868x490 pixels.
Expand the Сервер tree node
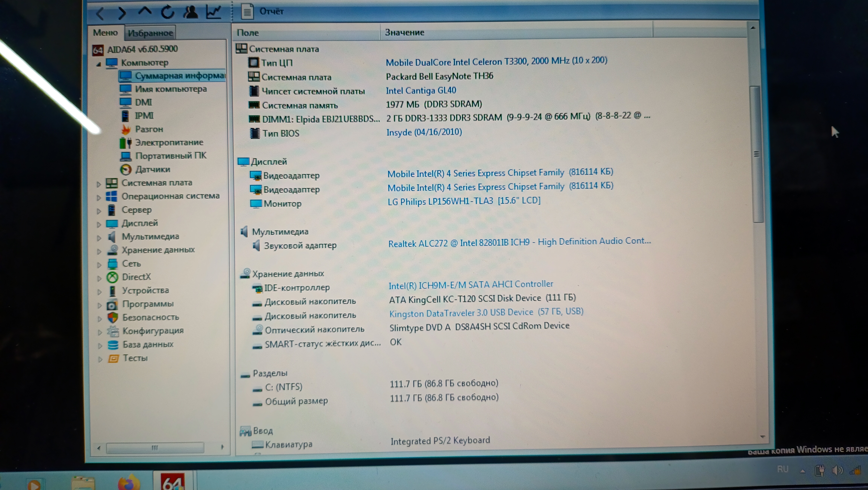99,211
